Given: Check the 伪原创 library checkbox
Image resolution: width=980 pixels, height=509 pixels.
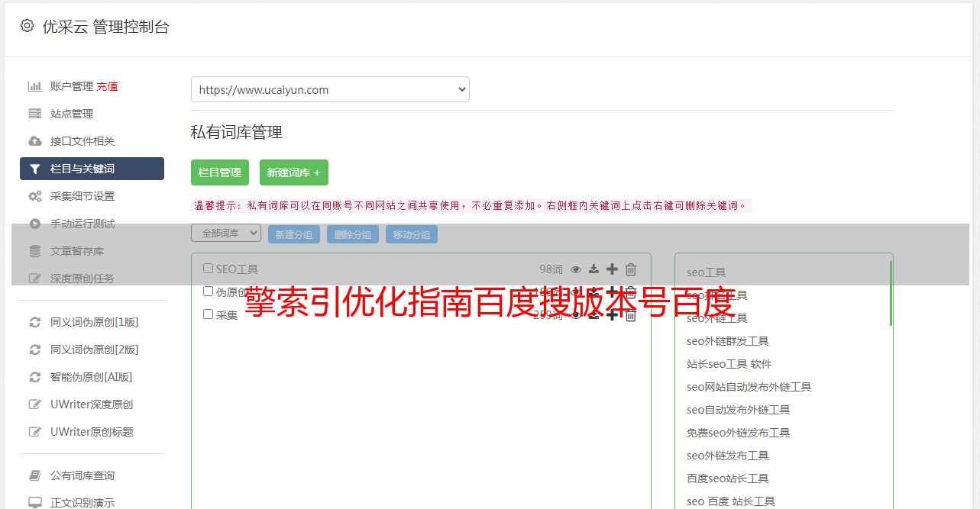Looking at the screenshot, I should coord(208,292).
